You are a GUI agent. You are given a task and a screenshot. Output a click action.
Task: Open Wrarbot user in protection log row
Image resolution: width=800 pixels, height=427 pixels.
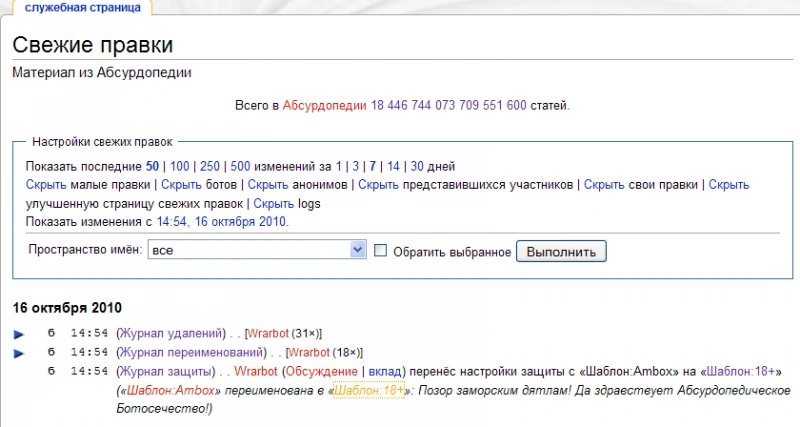pyautogui.click(x=256, y=371)
